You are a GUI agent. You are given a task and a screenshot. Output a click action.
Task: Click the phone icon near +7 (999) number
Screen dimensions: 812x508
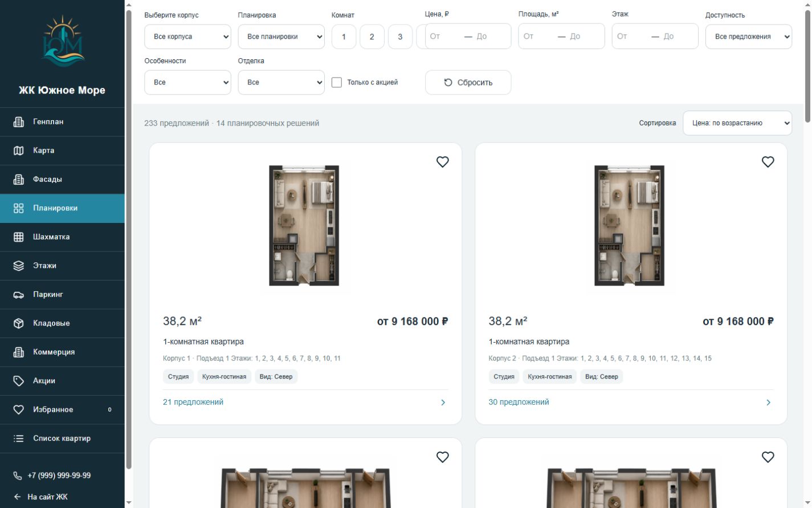click(x=18, y=476)
